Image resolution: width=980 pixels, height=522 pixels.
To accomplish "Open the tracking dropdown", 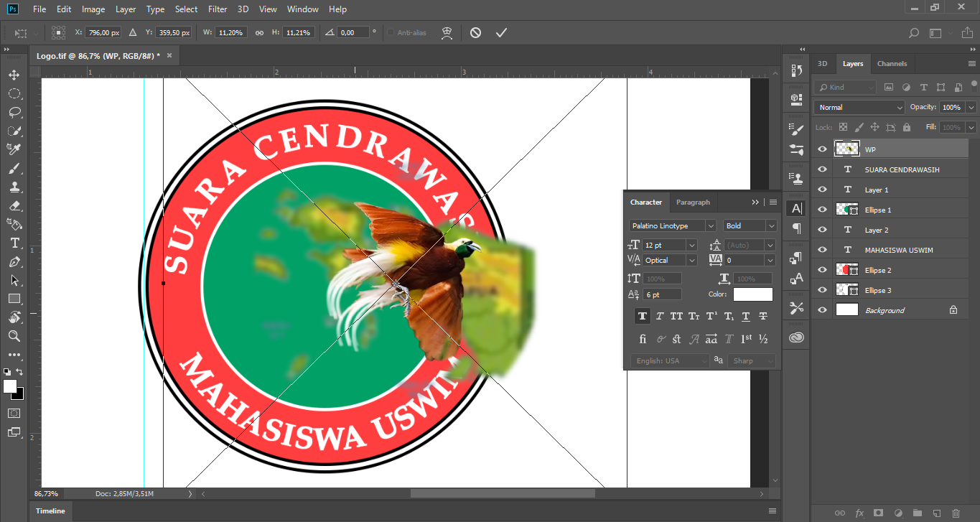I will [x=770, y=260].
